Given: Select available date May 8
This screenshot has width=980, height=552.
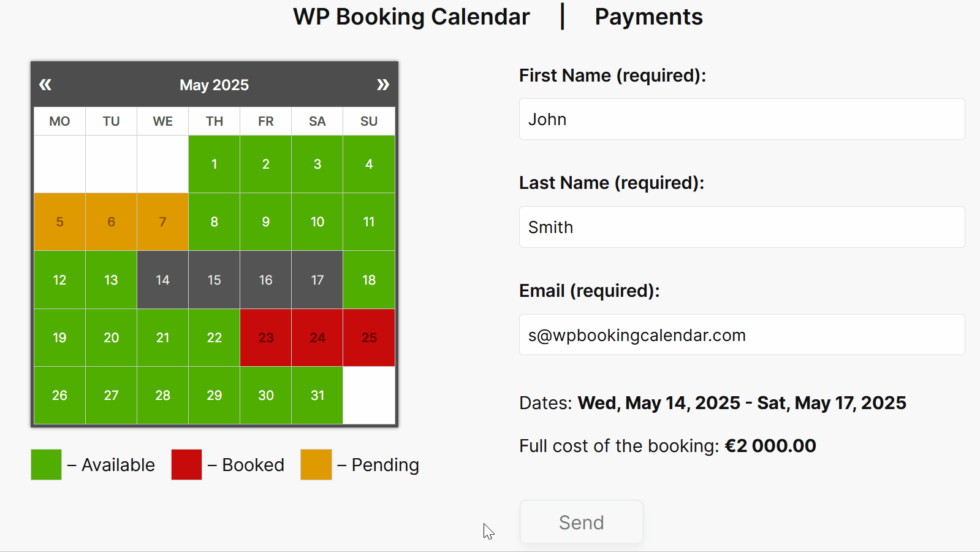Looking at the screenshot, I should coord(214,221).
